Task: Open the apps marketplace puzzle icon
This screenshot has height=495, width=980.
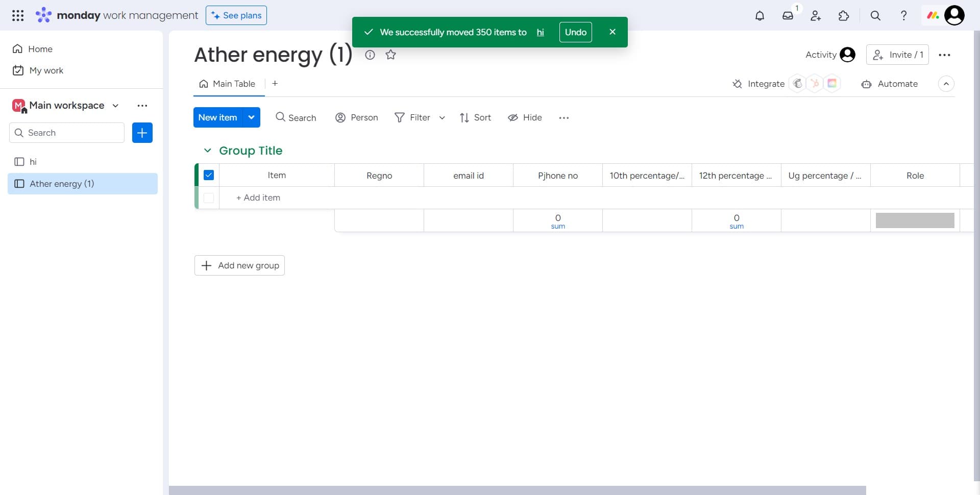Action: tap(844, 16)
